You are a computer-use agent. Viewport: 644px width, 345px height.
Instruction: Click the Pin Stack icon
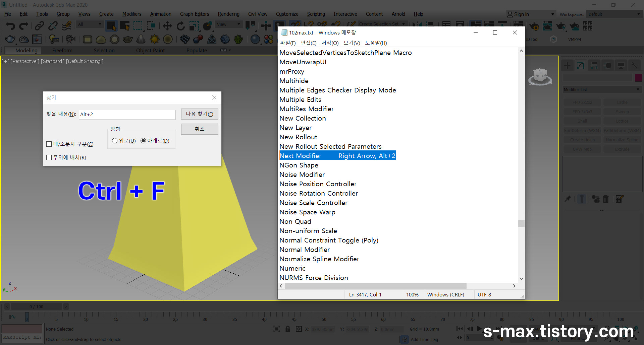(568, 199)
